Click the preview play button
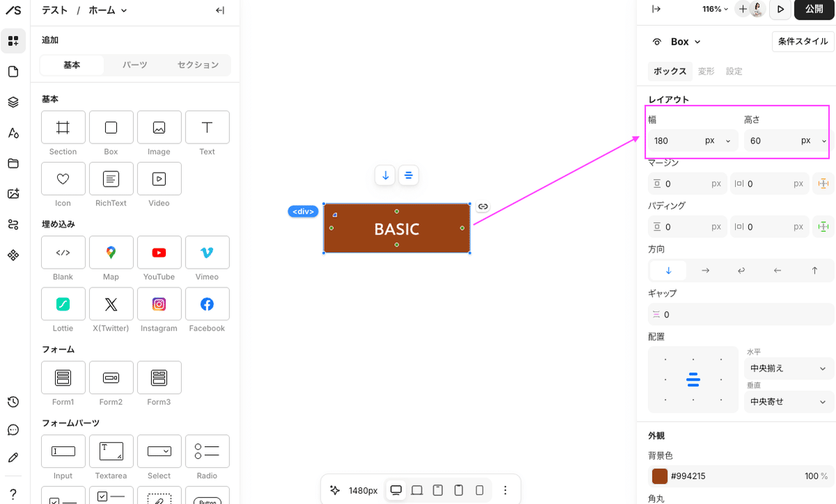Viewport: 836px width, 504px height. tap(780, 9)
